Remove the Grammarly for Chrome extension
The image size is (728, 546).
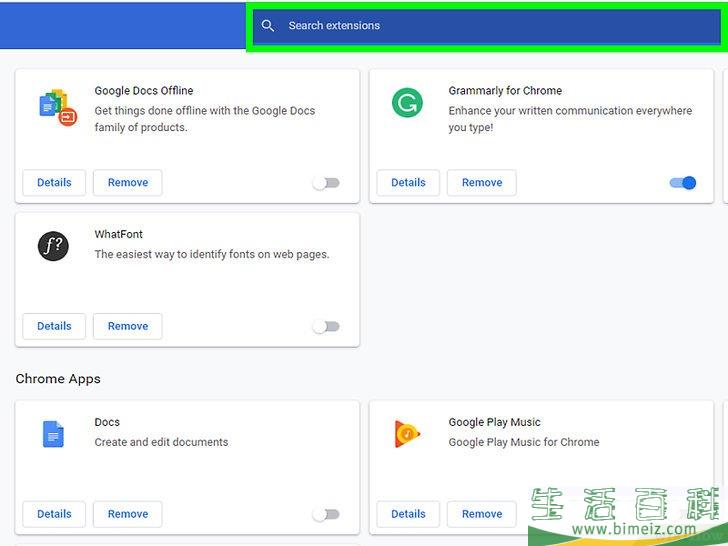482,183
